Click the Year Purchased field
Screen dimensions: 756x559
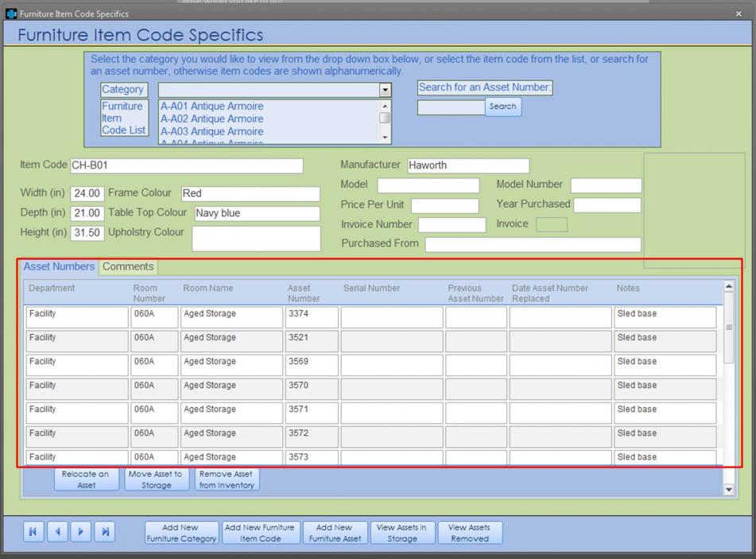click(x=607, y=205)
